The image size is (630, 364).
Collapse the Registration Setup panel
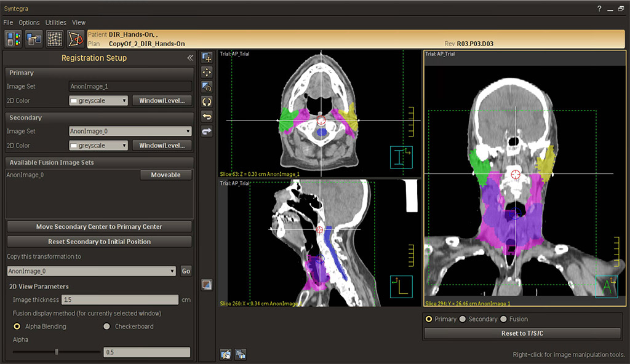coord(190,58)
